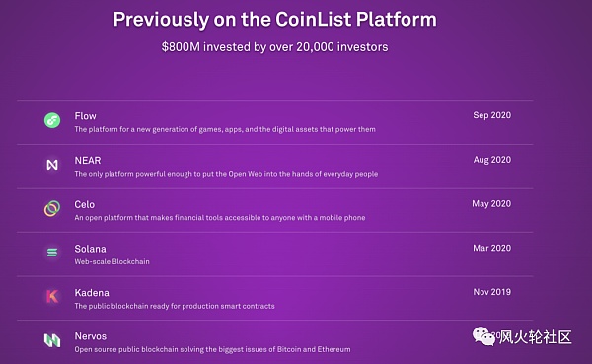Open the Celo project title link

[85, 204]
